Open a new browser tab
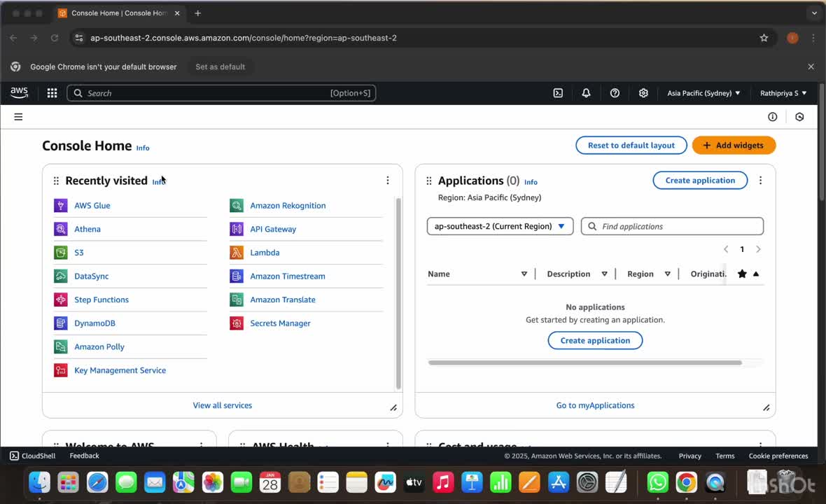Screen dimensions: 826x504 point(197,13)
